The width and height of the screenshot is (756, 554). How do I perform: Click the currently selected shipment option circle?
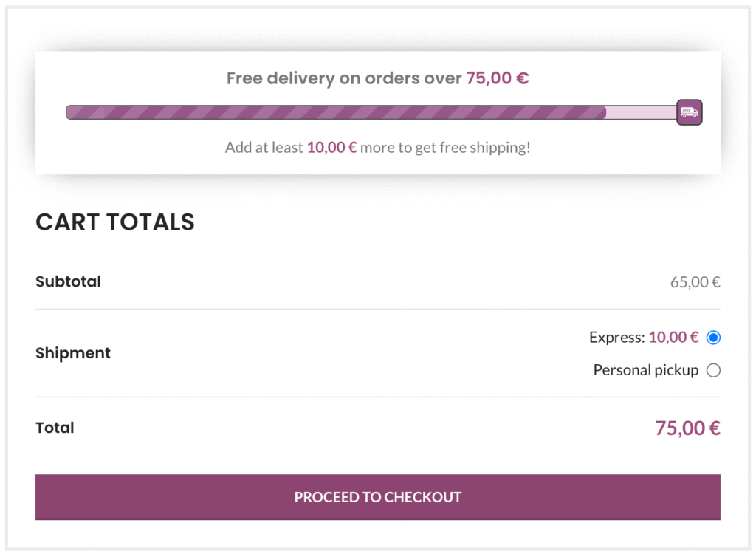click(x=713, y=338)
